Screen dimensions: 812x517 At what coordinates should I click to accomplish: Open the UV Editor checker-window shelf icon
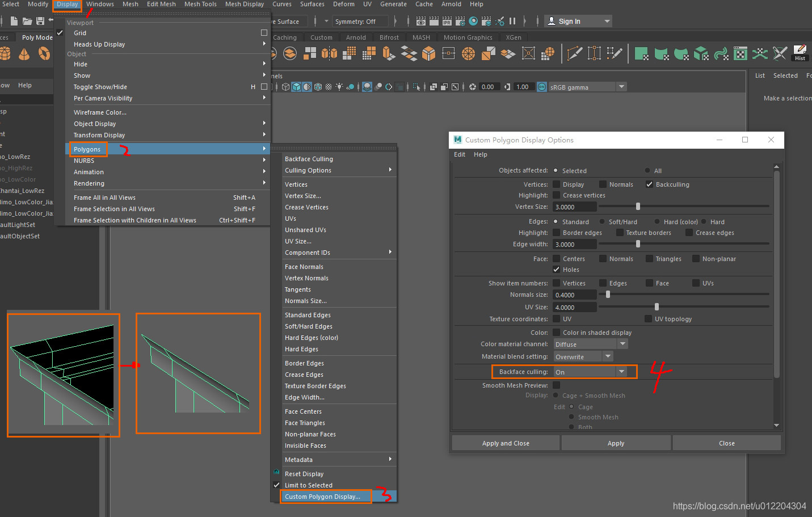(741, 54)
